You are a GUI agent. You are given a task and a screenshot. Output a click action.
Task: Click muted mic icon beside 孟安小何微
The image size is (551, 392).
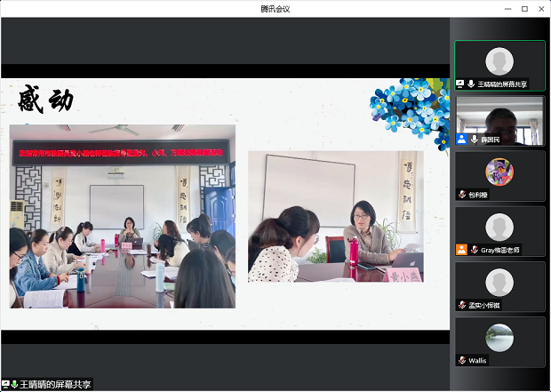tap(462, 305)
